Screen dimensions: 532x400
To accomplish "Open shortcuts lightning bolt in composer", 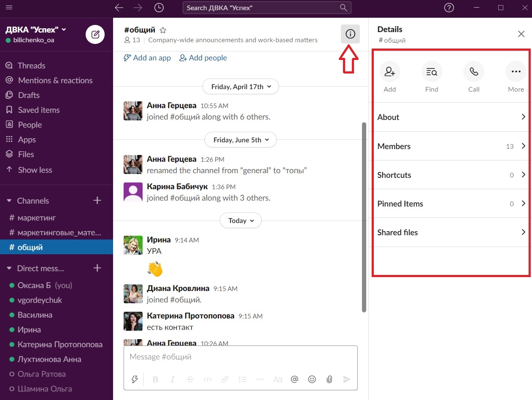I will pyautogui.click(x=135, y=379).
